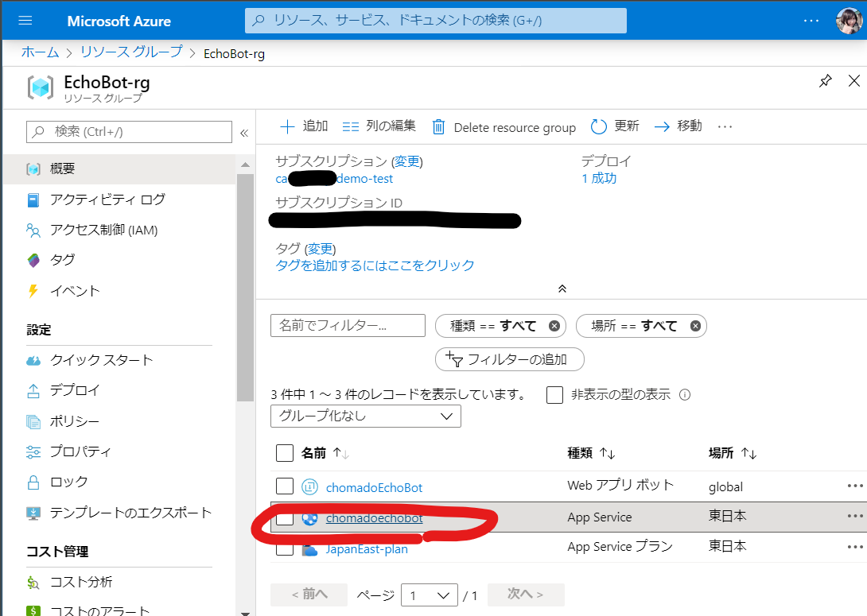Image resolution: width=867 pixels, height=616 pixels.
Task: Click the subscription 変更 link
Action: (407, 161)
